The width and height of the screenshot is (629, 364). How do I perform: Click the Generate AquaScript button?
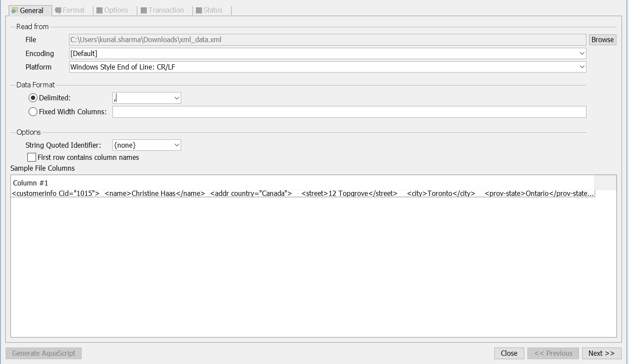tap(43, 353)
